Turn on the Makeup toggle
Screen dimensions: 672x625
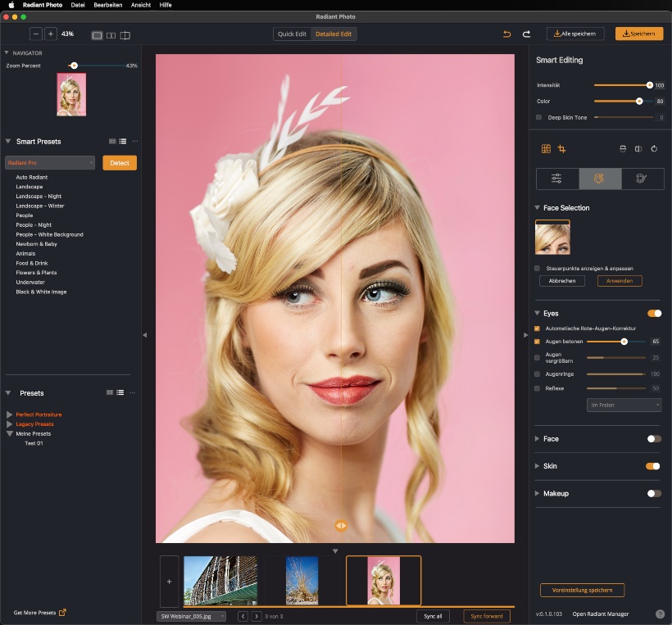coord(655,493)
